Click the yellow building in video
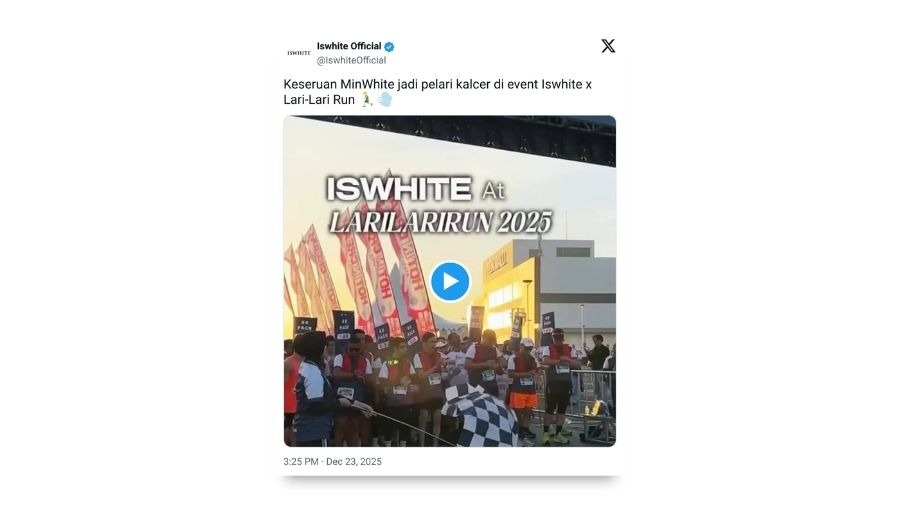Screen dimensions: 900x506 click(x=510, y=287)
